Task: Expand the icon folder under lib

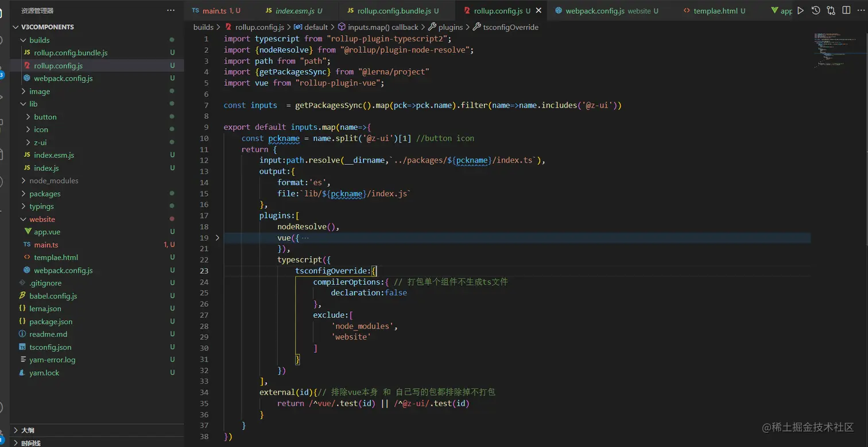Action: 28,129
